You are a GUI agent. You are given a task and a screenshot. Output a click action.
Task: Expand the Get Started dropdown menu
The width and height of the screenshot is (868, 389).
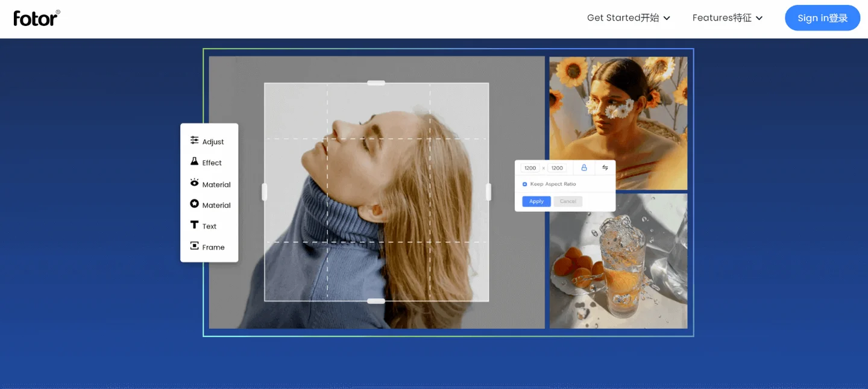point(629,18)
